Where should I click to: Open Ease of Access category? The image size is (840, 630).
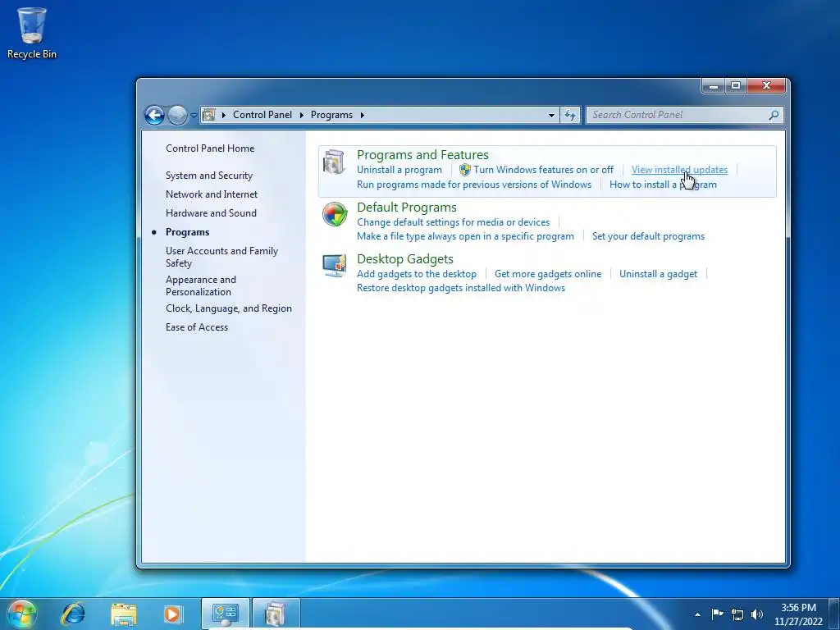pos(197,327)
